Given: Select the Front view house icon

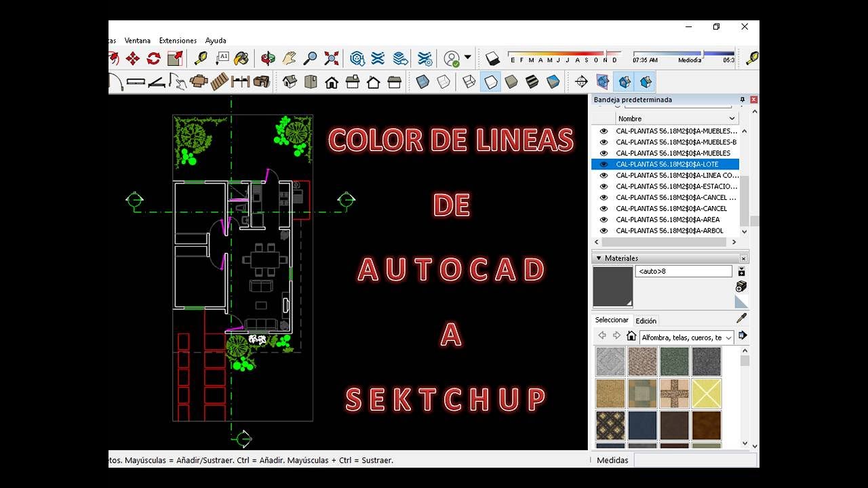Looking at the screenshot, I should click(332, 82).
